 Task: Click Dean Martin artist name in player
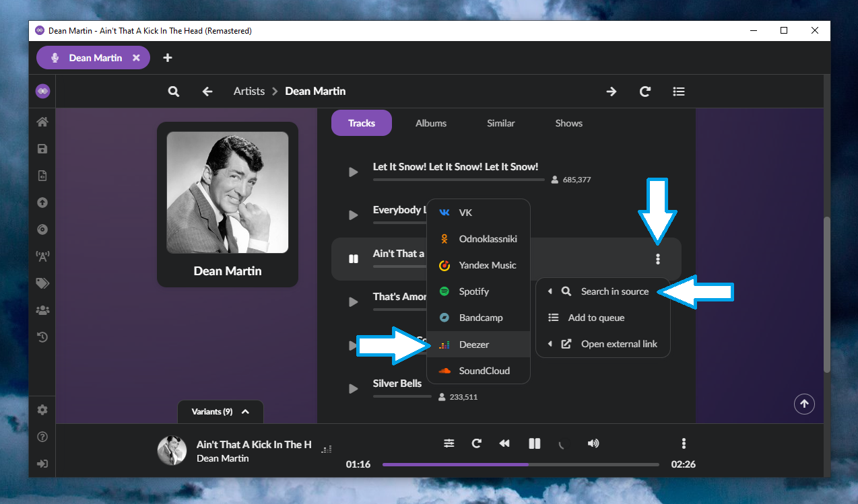[222, 458]
